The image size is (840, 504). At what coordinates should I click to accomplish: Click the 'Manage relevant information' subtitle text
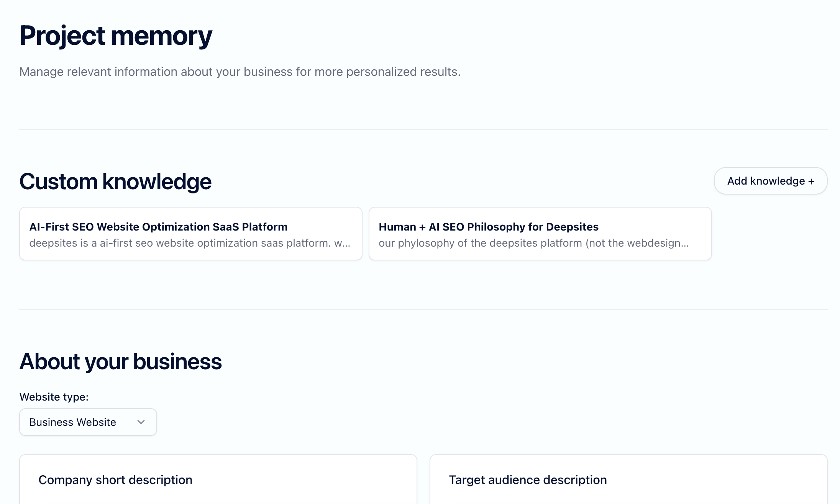pyautogui.click(x=240, y=72)
